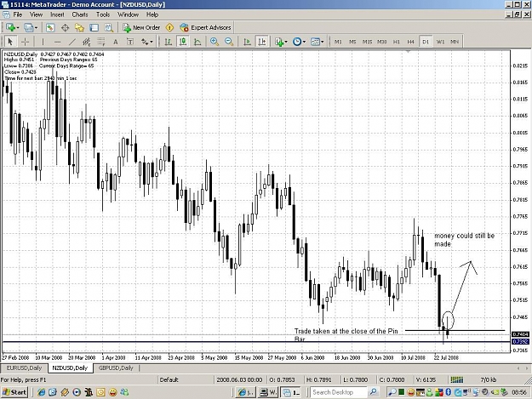Select the Fibonacci Retracement tool
Screen dimensions: 532x399
pyautogui.click(x=101, y=42)
